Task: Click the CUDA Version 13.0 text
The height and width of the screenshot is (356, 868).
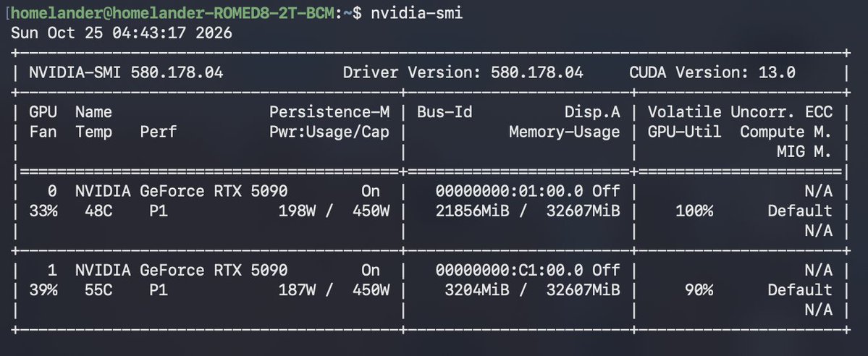Action: click(x=712, y=72)
